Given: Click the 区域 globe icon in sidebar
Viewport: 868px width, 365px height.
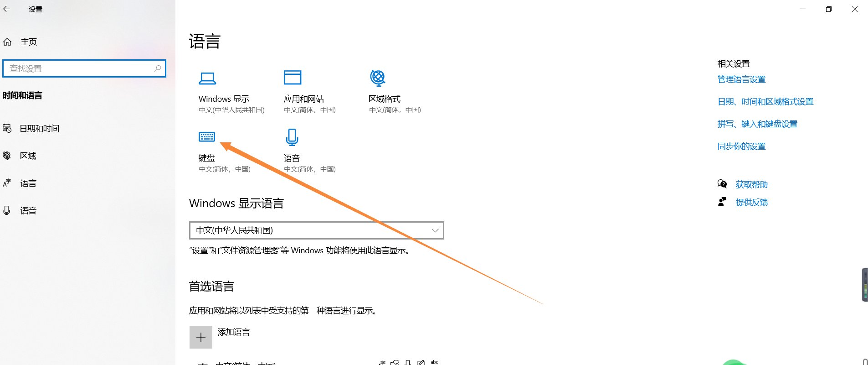Looking at the screenshot, I should coord(7,156).
